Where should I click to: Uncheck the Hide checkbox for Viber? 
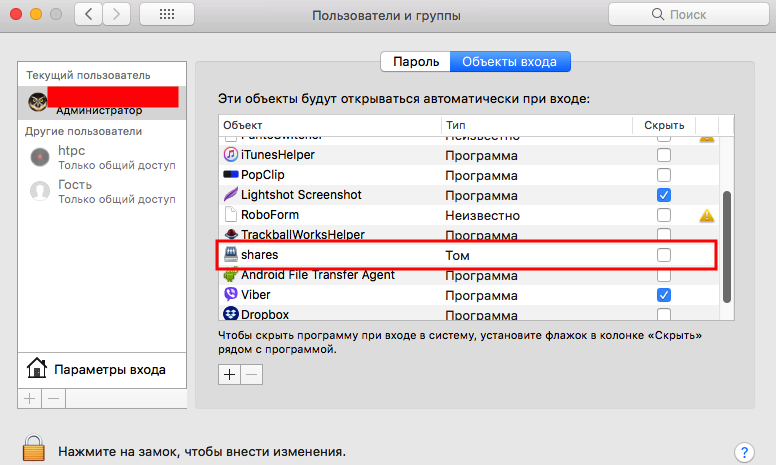(664, 295)
